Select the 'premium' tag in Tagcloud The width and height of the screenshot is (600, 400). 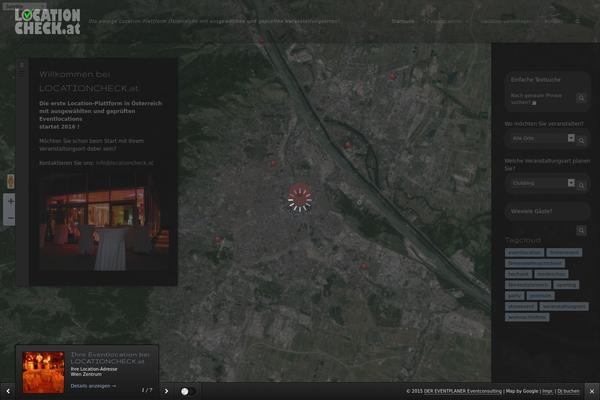[540, 296]
